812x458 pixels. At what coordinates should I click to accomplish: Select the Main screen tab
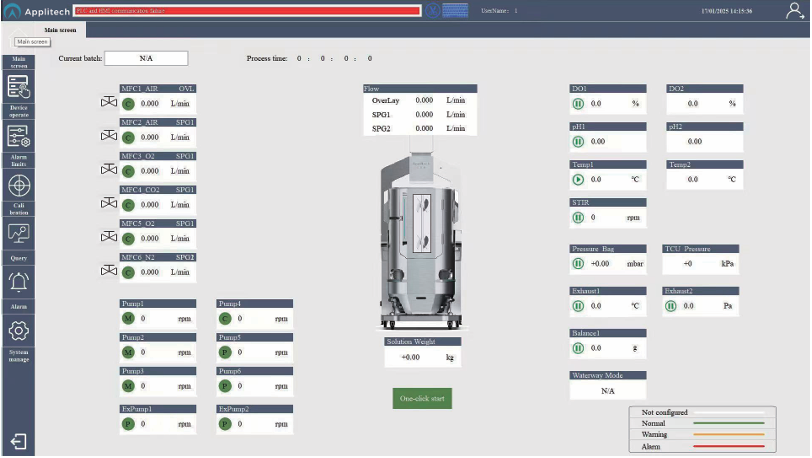(x=61, y=30)
